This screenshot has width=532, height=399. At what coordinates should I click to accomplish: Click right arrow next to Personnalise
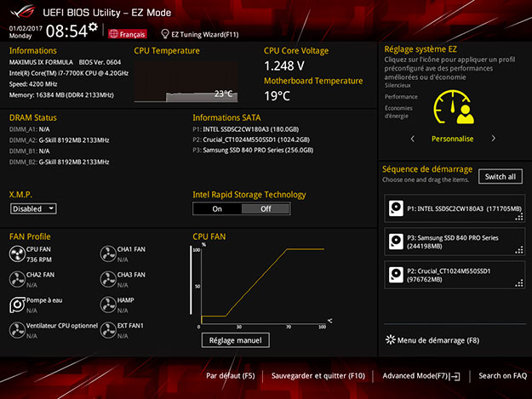pyautogui.click(x=493, y=138)
